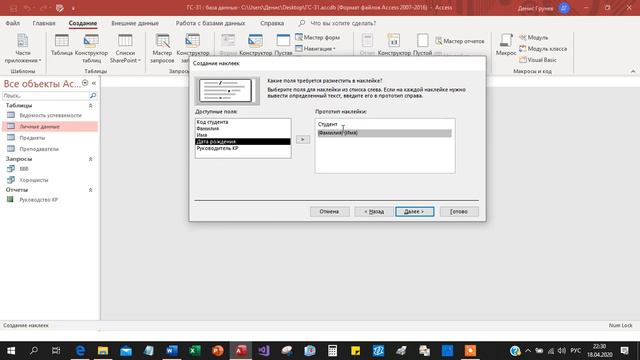Screen dimensions: 640x360
Task: Collapse the ribbon with the arrow
Action: pos(633,71)
